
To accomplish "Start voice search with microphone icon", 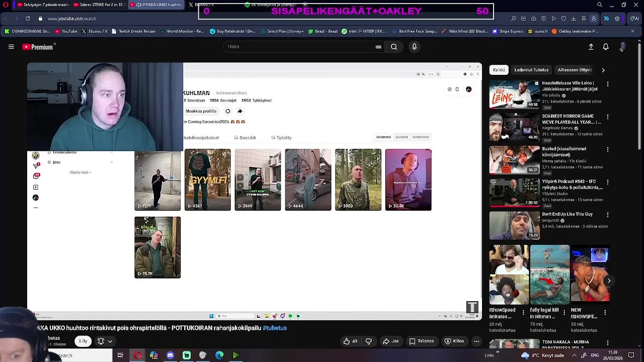I will point(414,47).
